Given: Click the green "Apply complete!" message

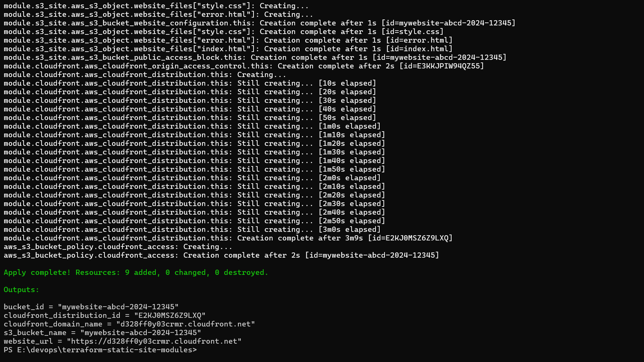Looking at the screenshot, I should click(37, 273).
